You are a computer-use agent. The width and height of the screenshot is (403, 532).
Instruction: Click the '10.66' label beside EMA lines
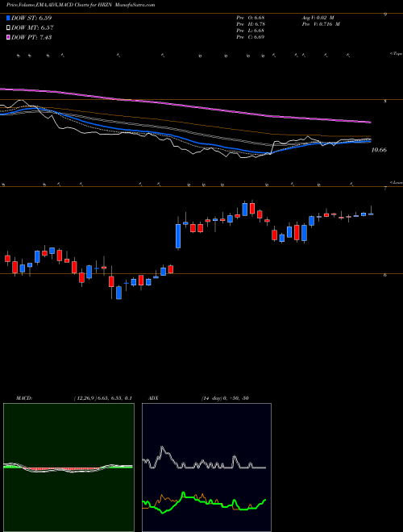click(379, 150)
